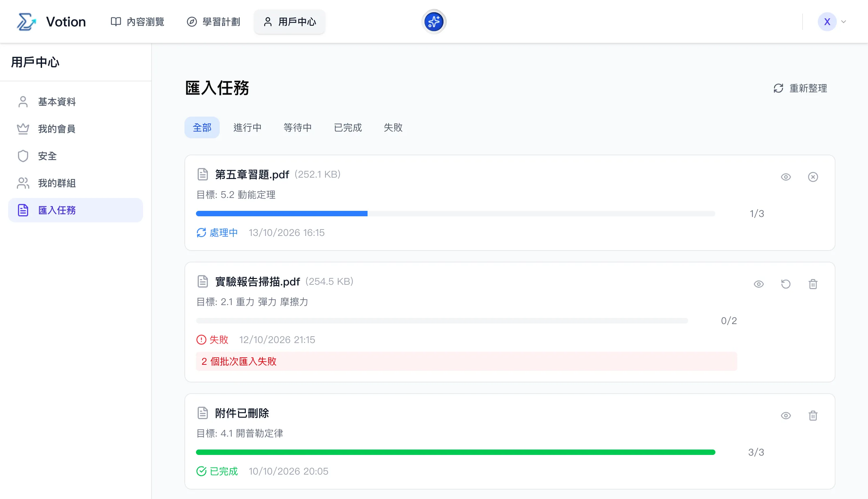Screen dimensions: 868x499
Task: Switch to the 已完成 tab
Action: (348, 127)
